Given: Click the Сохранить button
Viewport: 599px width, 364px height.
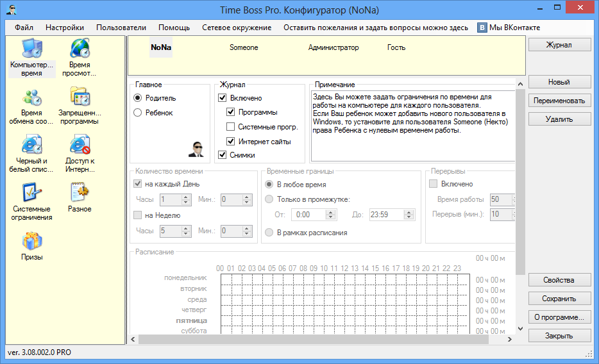Looking at the screenshot, I should coord(559,299).
